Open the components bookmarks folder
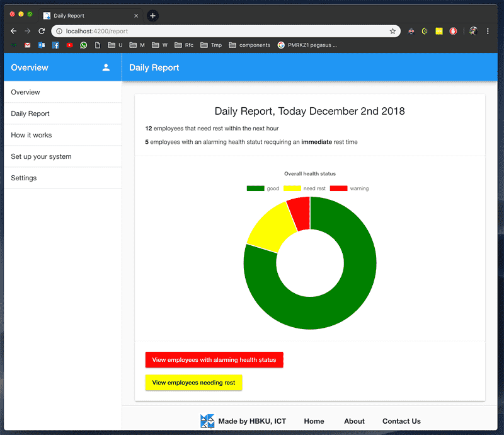504x435 pixels. point(249,45)
